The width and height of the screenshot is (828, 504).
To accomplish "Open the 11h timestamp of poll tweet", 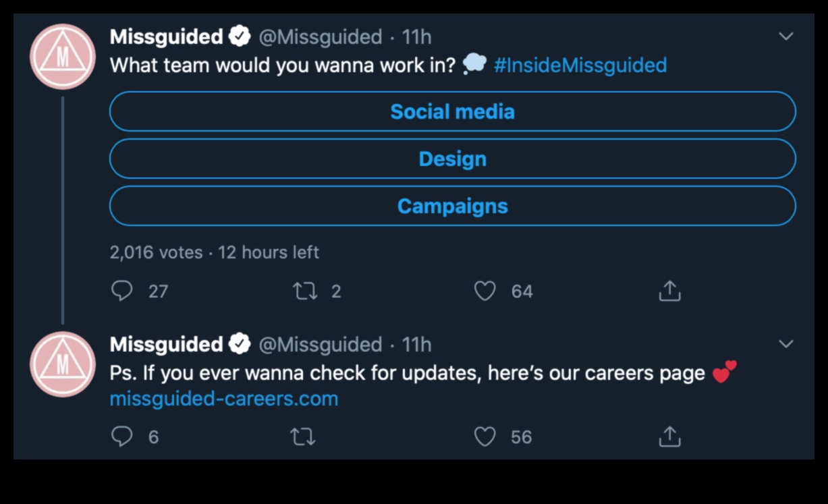I will tap(416, 36).
